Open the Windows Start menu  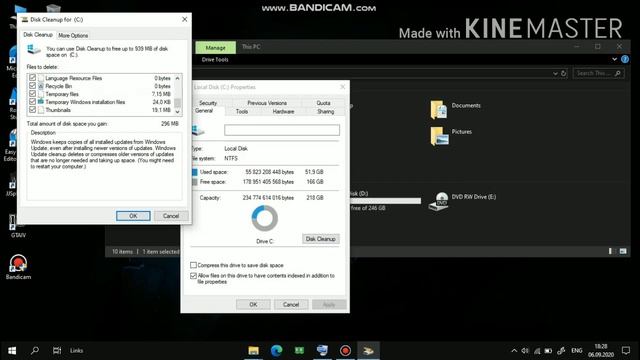click(12, 351)
